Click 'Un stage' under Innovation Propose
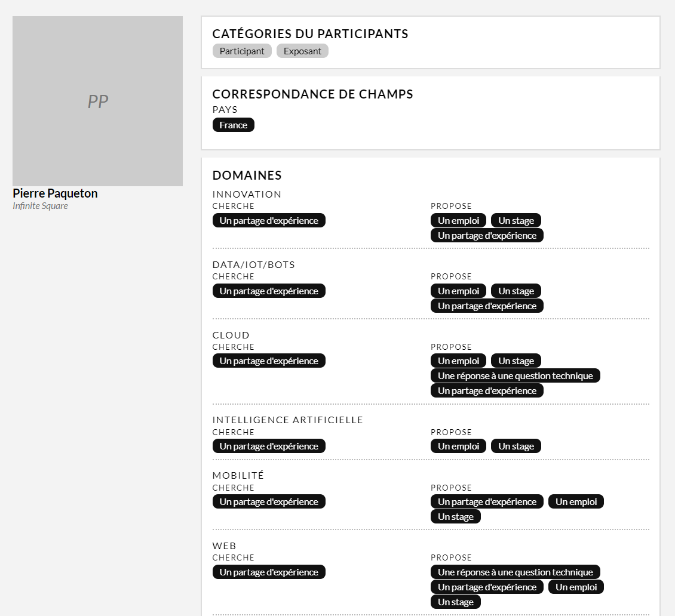 [516, 221]
